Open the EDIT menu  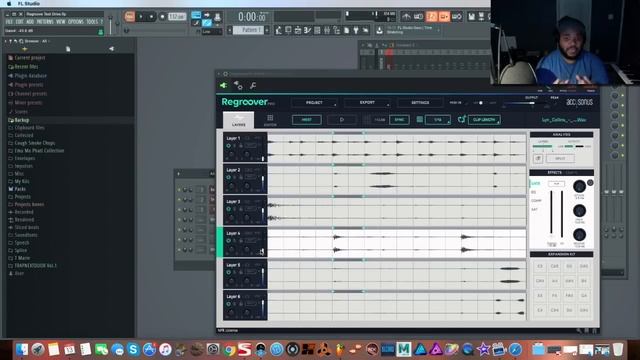tap(19, 22)
